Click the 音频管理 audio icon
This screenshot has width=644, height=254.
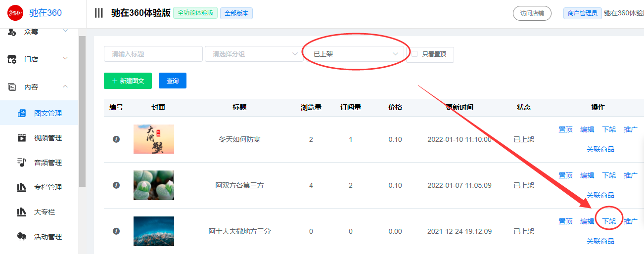tap(22, 163)
